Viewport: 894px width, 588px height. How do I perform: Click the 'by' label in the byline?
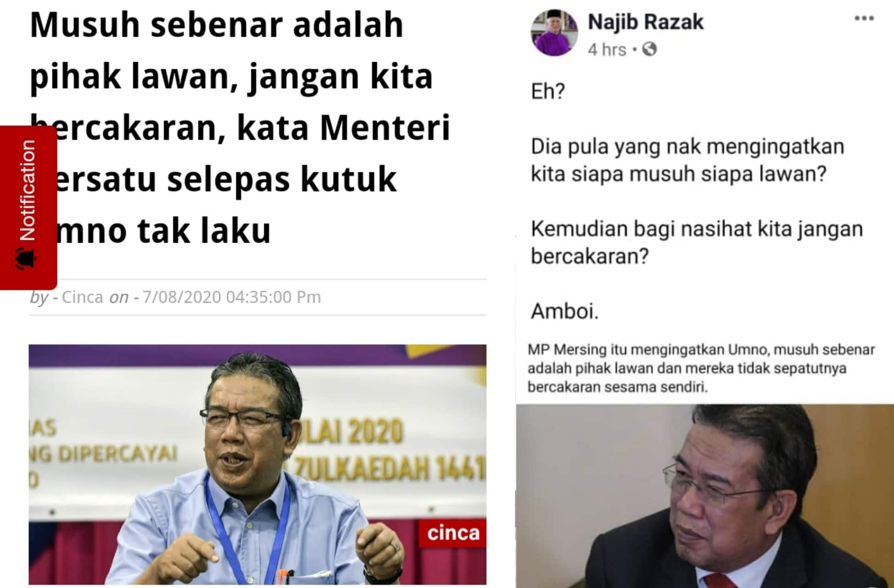click(x=39, y=298)
